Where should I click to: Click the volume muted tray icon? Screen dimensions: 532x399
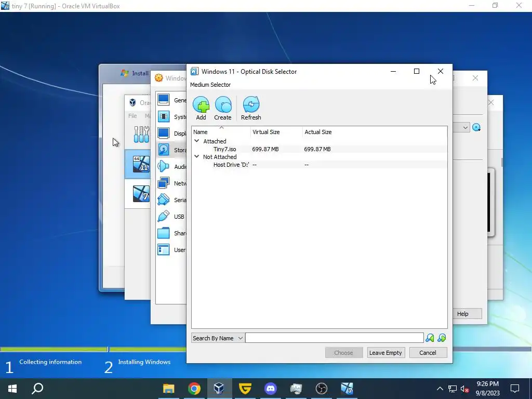(465, 389)
